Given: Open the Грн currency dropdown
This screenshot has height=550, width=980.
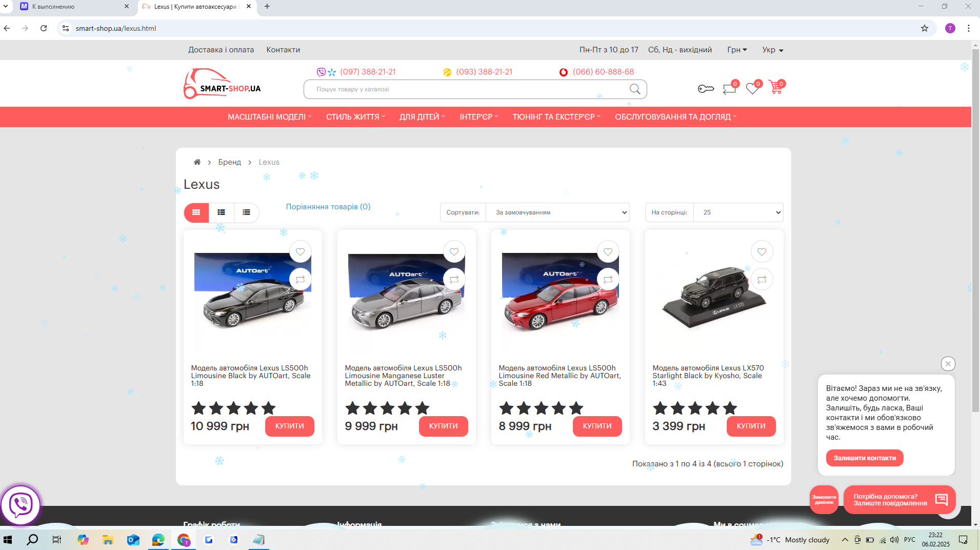Looking at the screenshot, I should click(737, 50).
